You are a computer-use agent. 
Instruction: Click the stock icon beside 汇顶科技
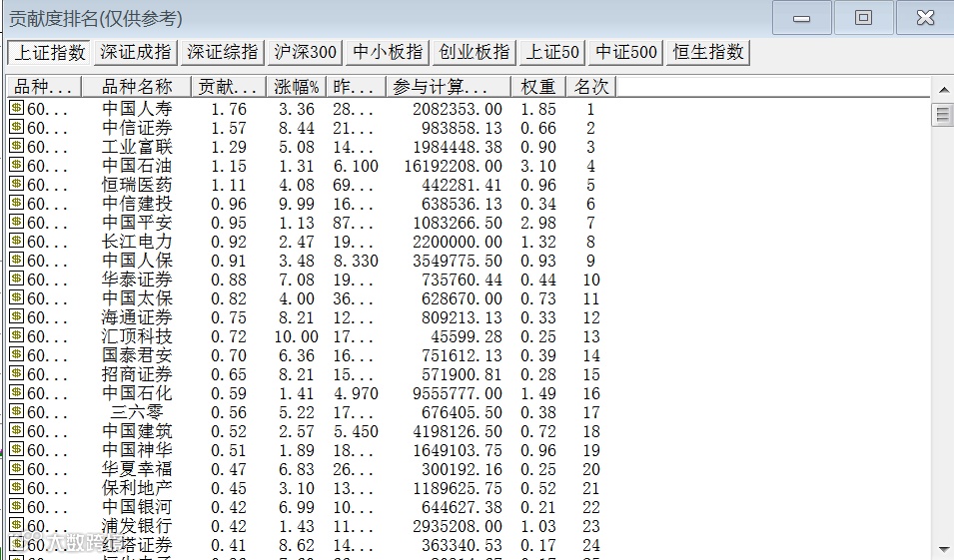click(16, 335)
